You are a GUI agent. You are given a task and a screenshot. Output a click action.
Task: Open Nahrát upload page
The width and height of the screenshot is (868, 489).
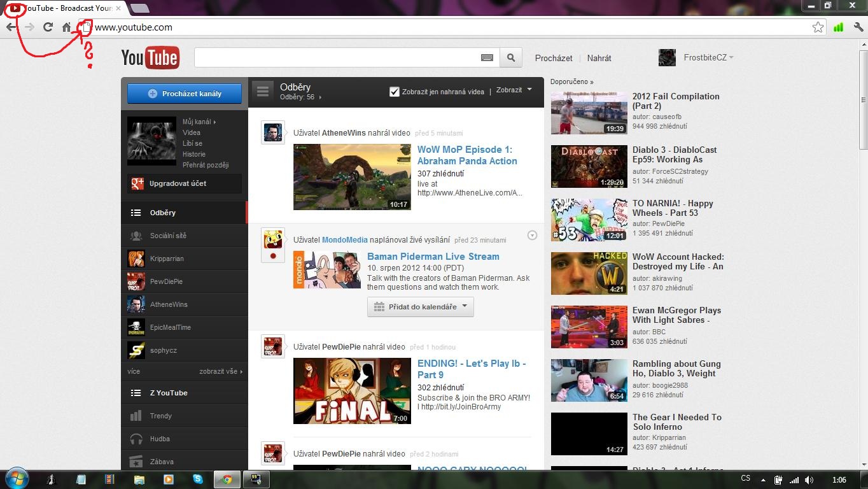(x=599, y=58)
